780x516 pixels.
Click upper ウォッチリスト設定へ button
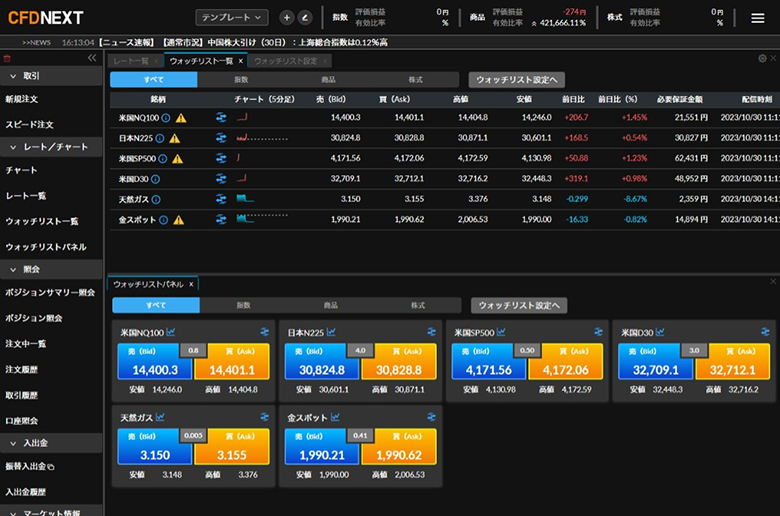pos(517,79)
